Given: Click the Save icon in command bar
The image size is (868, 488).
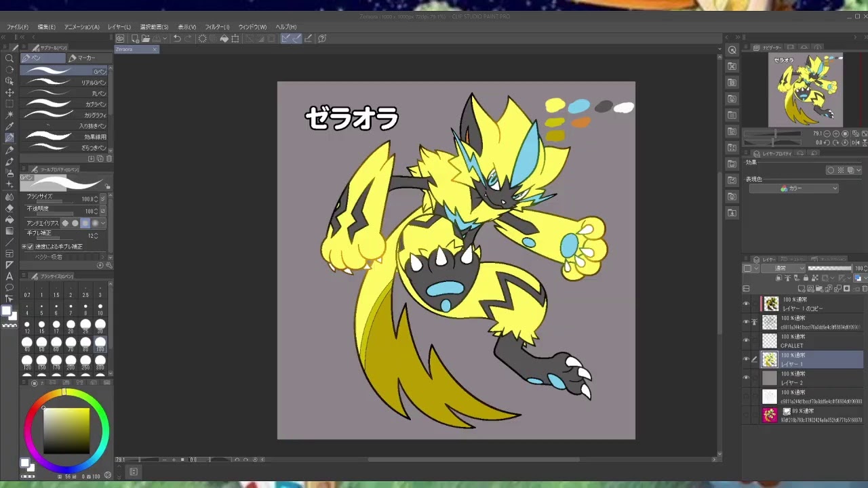Looking at the screenshot, I should pos(155,39).
